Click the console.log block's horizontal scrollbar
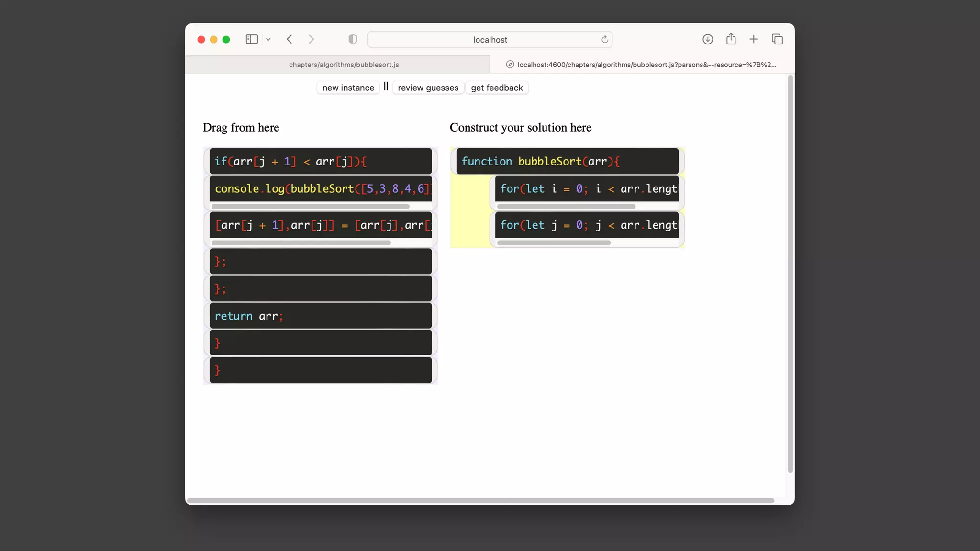980x551 pixels. [x=310, y=207]
